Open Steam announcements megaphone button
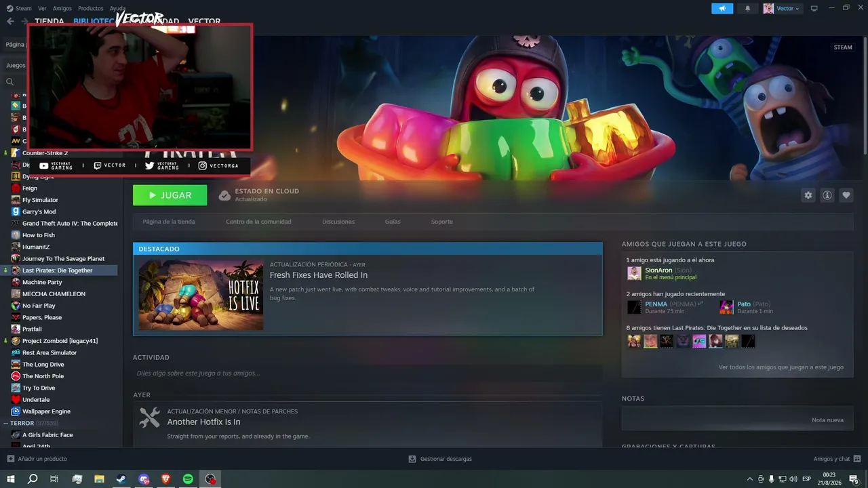The height and width of the screenshot is (488, 868). pyautogui.click(x=722, y=8)
